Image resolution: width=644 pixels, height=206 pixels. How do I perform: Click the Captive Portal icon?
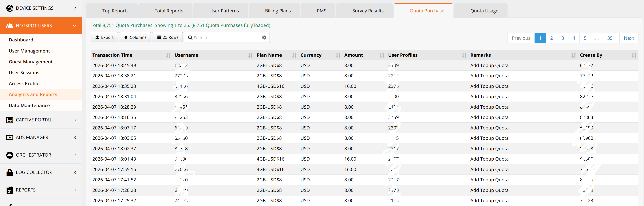10,120
